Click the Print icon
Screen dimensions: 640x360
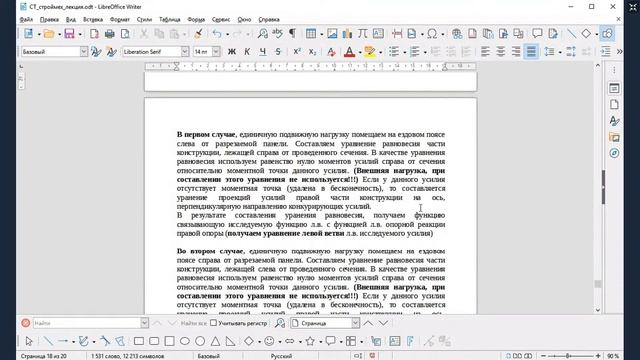coord(109,33)
